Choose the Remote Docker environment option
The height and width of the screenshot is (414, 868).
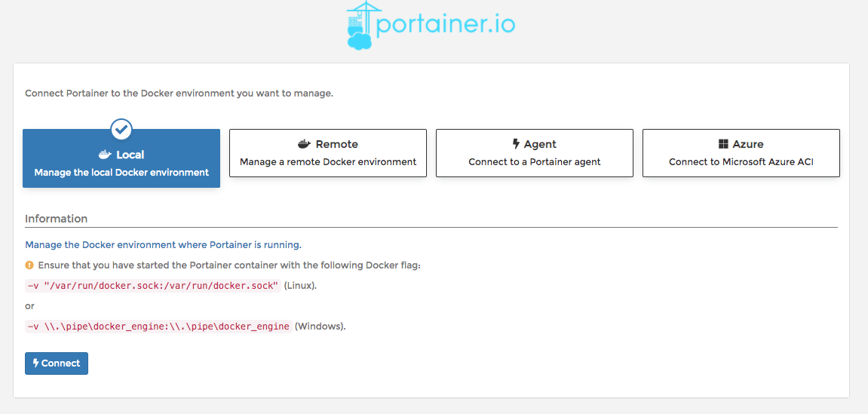(328, 153)
